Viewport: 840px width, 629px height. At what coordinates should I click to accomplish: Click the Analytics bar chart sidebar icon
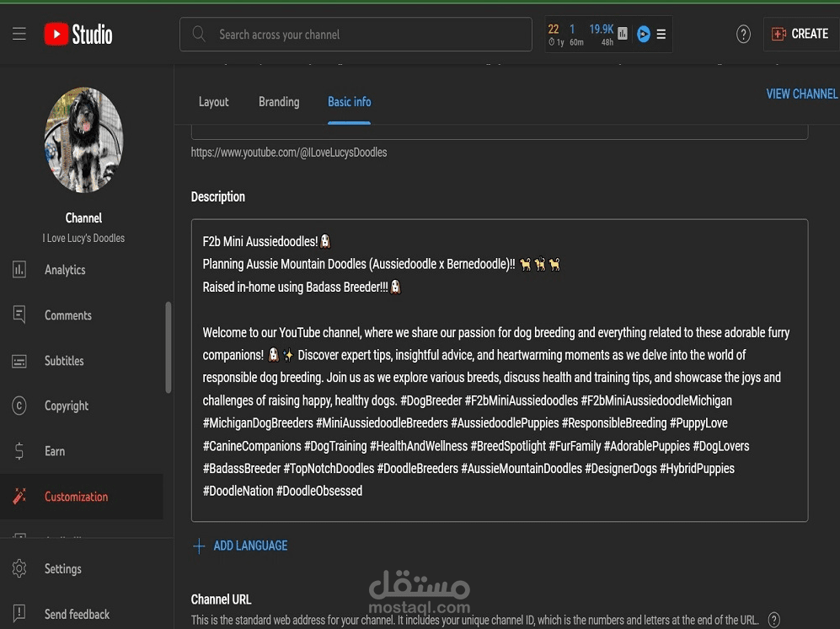(x=19, y=269)
